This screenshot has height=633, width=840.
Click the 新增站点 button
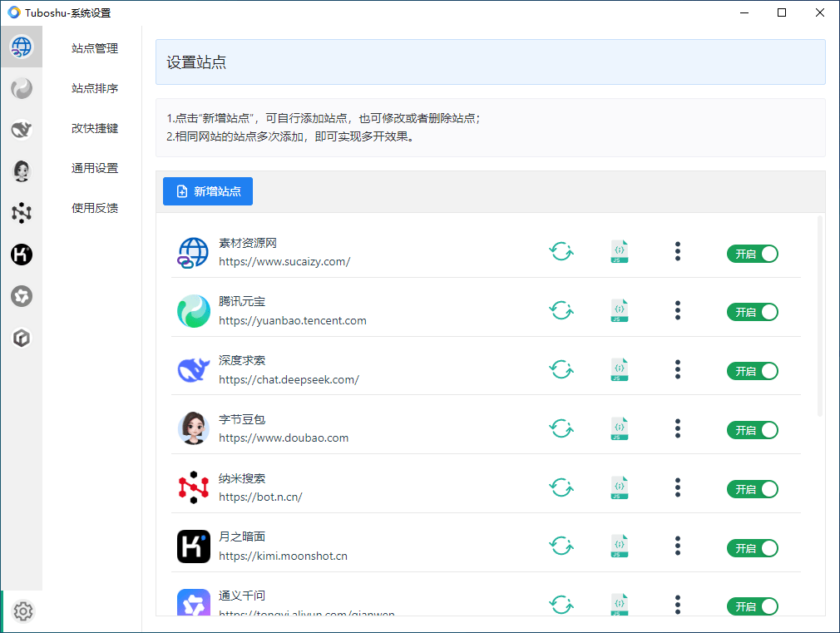coord(207,191)
